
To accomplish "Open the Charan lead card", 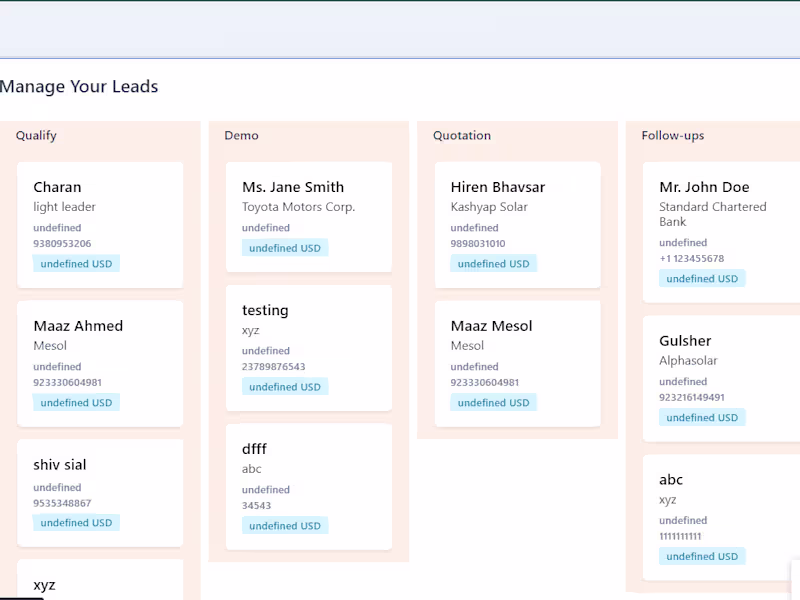I will click(x=100, y=224).
